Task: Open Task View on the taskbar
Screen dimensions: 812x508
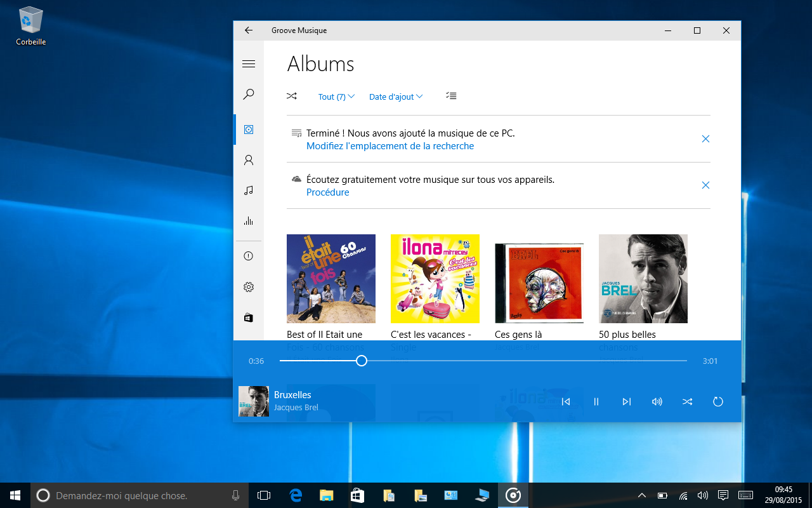Action: (264, 495)
